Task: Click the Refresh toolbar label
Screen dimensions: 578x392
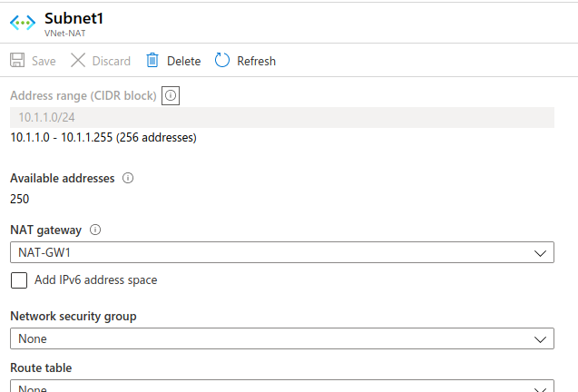Action: coord(256,61)
